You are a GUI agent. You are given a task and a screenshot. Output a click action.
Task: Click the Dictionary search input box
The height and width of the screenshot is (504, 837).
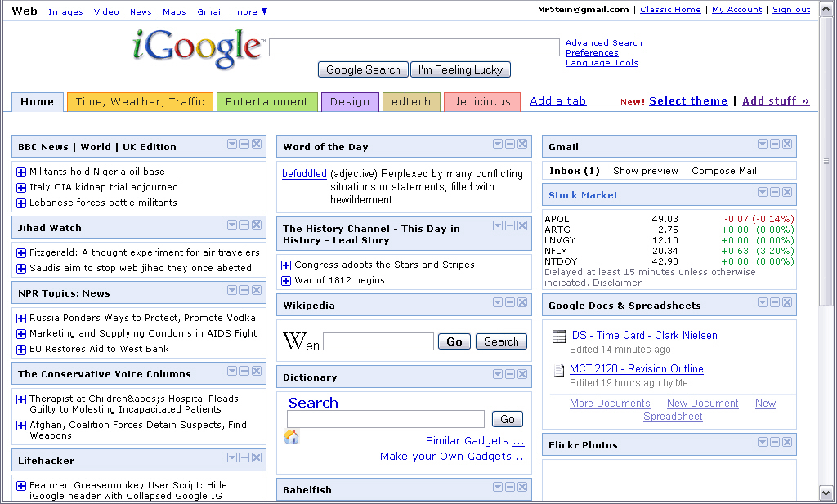tap(386, 419)
